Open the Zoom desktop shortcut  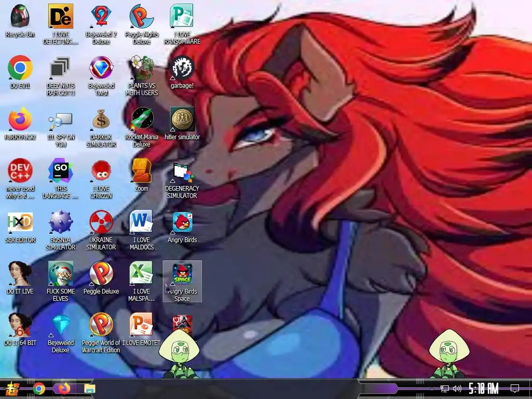click(x=141, y=170)
